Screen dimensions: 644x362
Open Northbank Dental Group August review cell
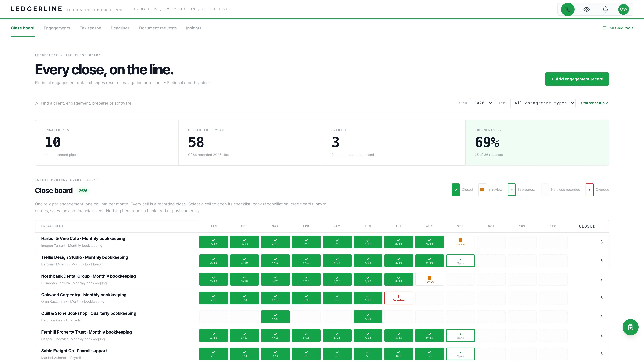pyautogui.click(x=429, y=279)
